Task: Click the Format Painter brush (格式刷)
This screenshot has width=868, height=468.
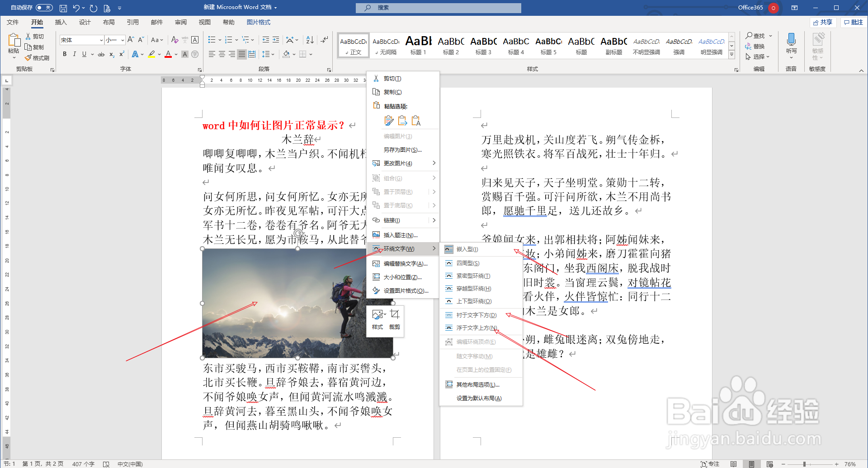Action: (37, 58)
